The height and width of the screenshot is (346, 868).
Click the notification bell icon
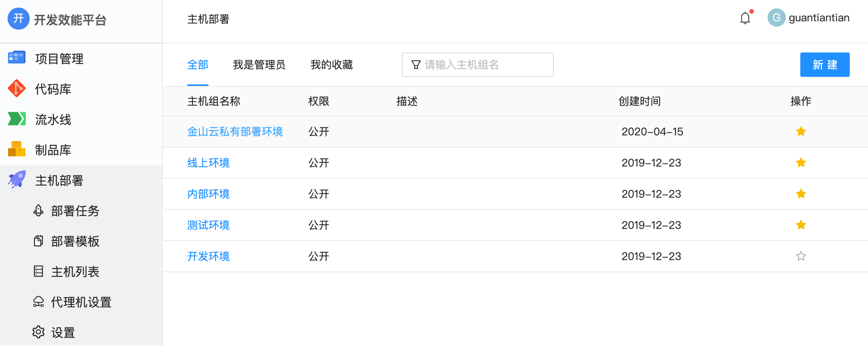pos(745,18)
